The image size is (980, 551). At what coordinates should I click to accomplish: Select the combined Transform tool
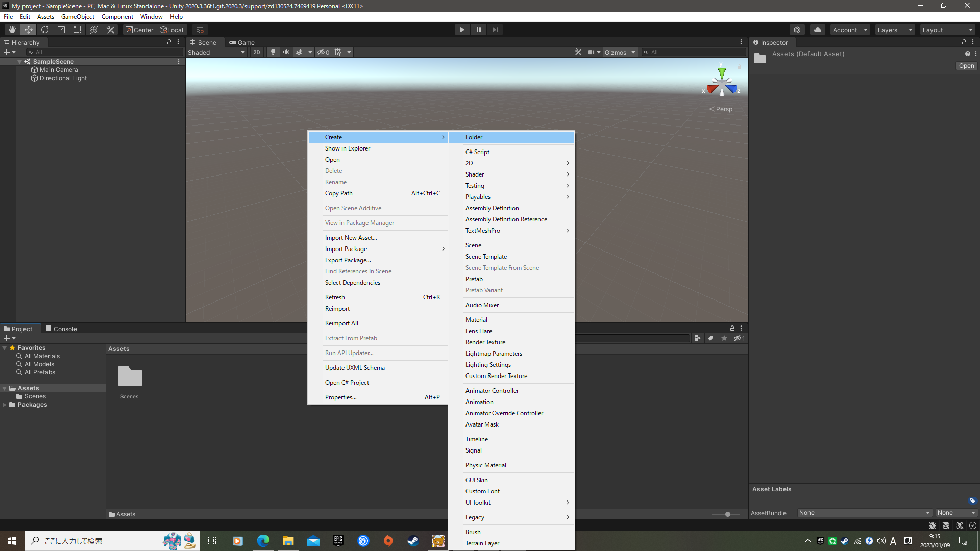(94, 30)
